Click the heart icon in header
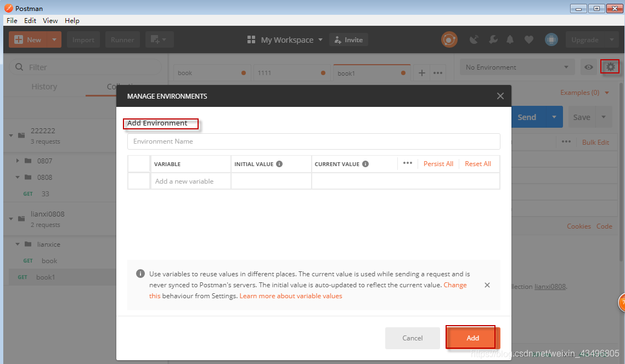This screenshot has width=625, height=364. [529, 40]
